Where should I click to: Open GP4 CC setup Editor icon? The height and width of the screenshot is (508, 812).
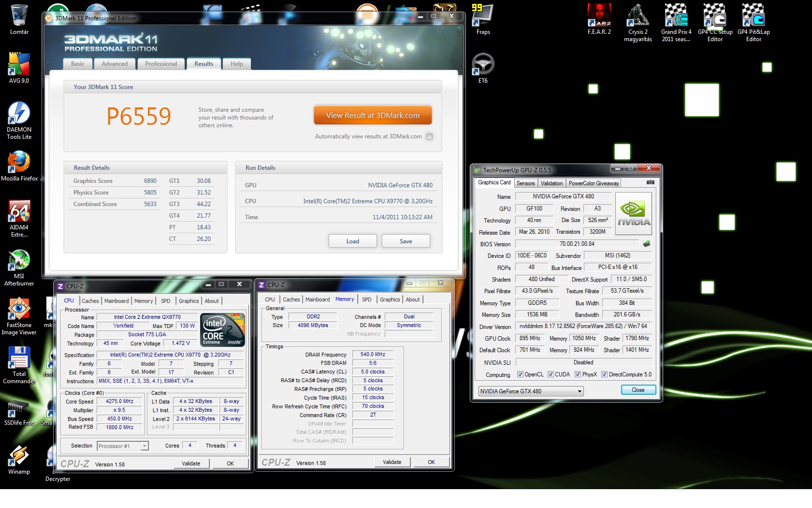pyautogui.click(x=715, y=23)
